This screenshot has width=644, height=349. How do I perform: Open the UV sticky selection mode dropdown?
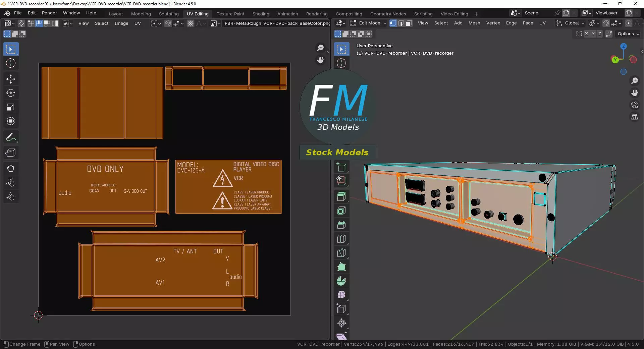[67, 23]
